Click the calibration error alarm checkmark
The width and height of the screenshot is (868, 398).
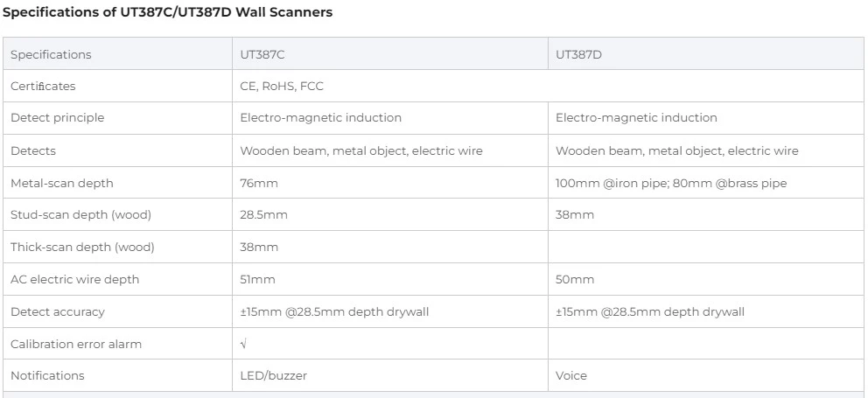pos(244,344)
